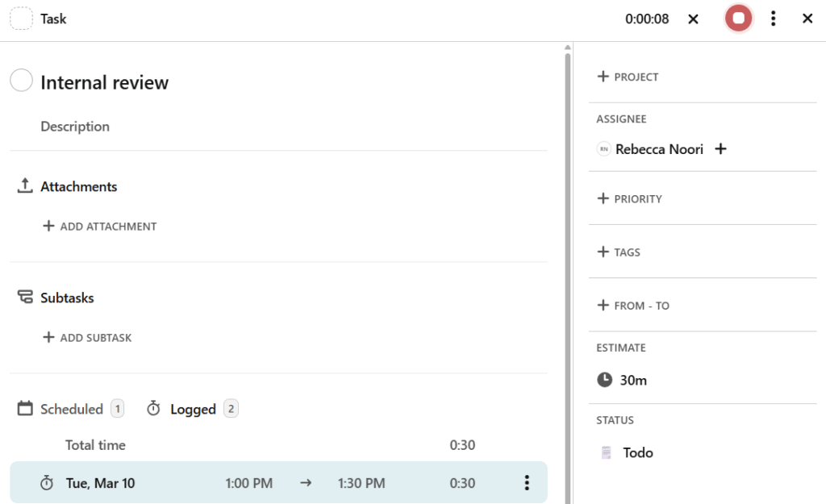Image resolution: width=826 pixels, height=504 pixels.
Task: Open the Priority selector
Action: pyautogui.click(x=630, y=198)
